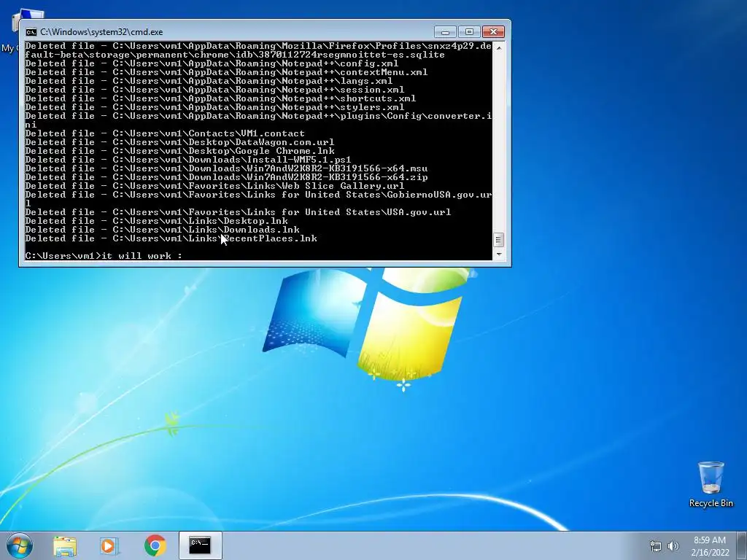Click the Notepad++\langs.xml line
Viewport: 747px width, 560px height.
209,81
